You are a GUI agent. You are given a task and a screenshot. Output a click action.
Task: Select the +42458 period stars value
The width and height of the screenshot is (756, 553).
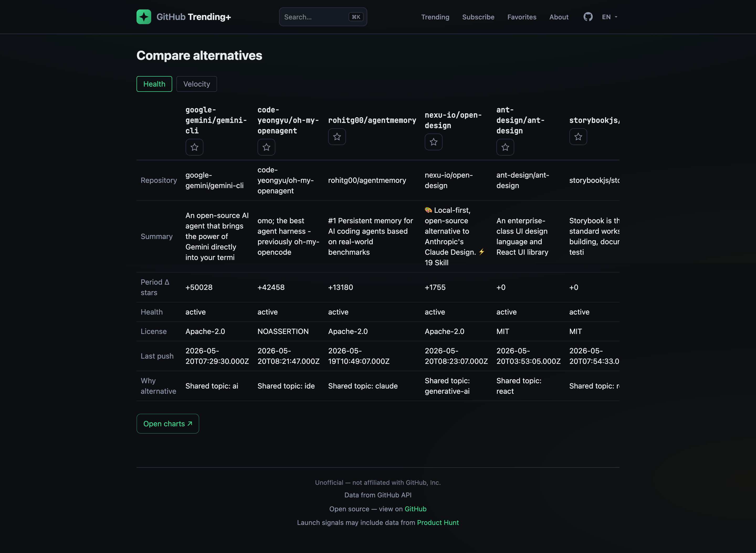coord(271,287)
